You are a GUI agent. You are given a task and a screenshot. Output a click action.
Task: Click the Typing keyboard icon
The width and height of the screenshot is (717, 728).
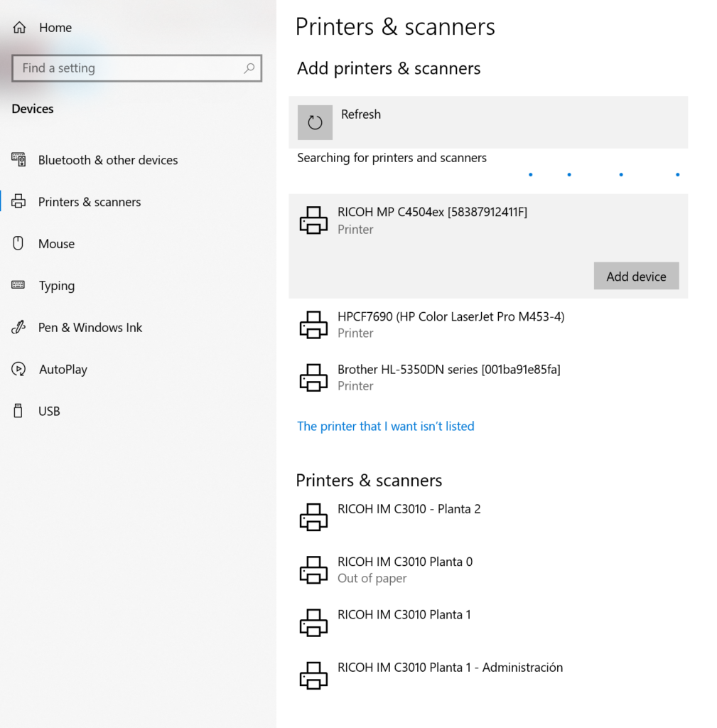[18, 286]
